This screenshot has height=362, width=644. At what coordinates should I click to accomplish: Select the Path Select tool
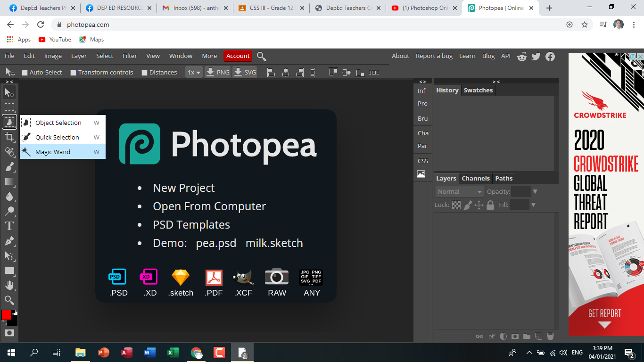point(9,256)
